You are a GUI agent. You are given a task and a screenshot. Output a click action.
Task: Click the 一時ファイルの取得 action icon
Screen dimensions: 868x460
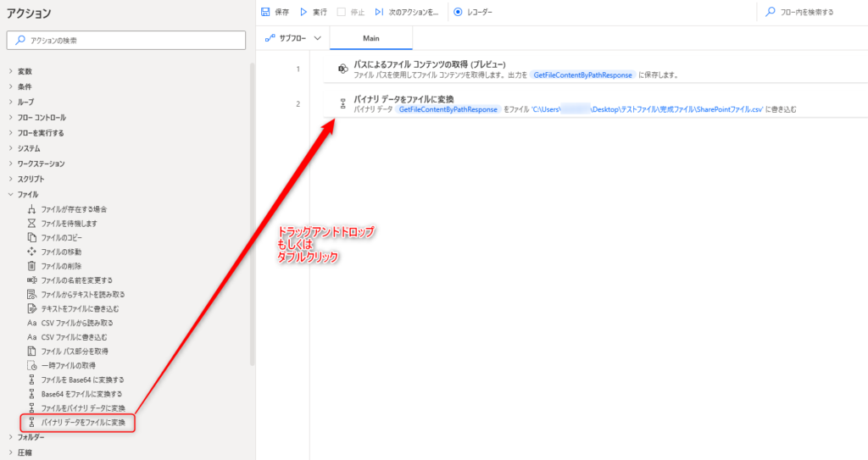click(31, 365)
